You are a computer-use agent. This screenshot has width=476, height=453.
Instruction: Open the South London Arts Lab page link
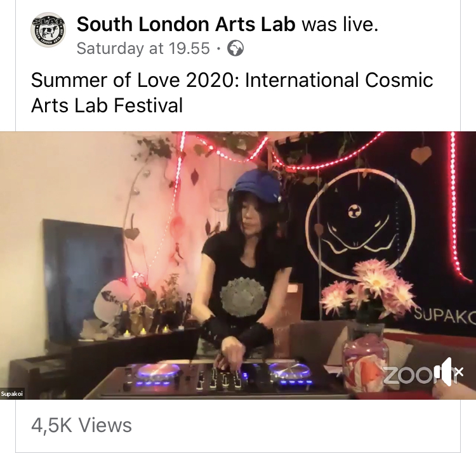(x=186, y=24)
